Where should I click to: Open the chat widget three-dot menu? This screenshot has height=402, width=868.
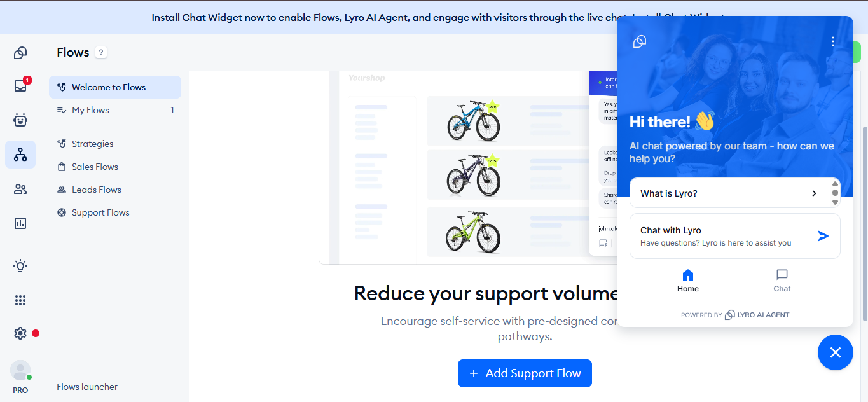(x=833, y=41)
